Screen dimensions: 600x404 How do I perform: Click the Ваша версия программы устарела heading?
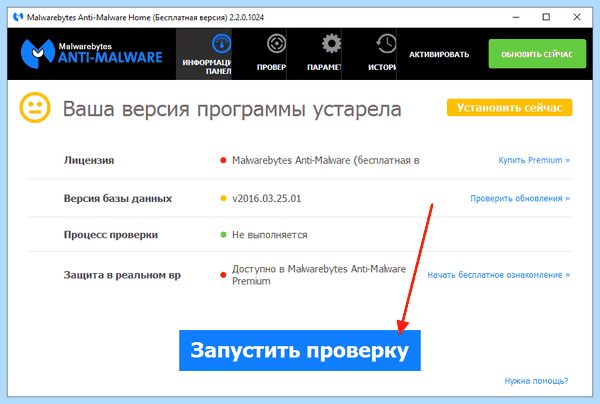pos(232,109)
